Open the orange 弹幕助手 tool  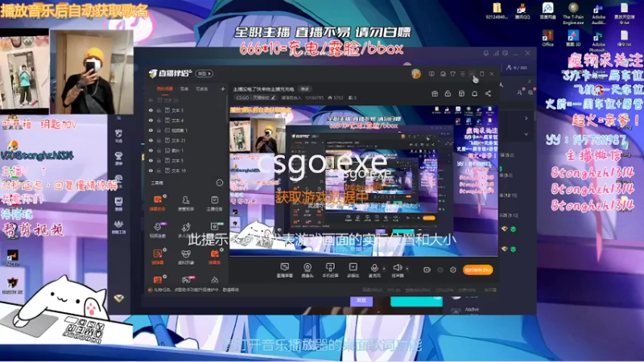pos(158,203)
